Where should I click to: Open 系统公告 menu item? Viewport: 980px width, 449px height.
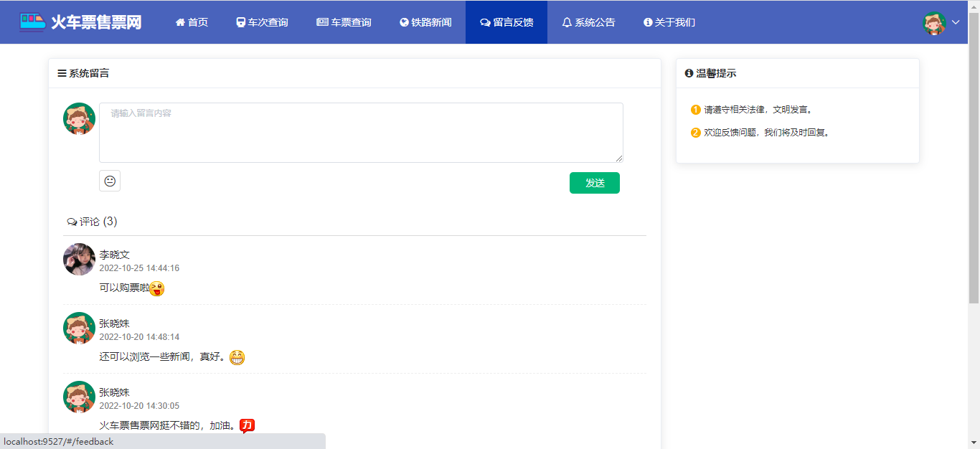pyautogui.click(x=588, y=22)
